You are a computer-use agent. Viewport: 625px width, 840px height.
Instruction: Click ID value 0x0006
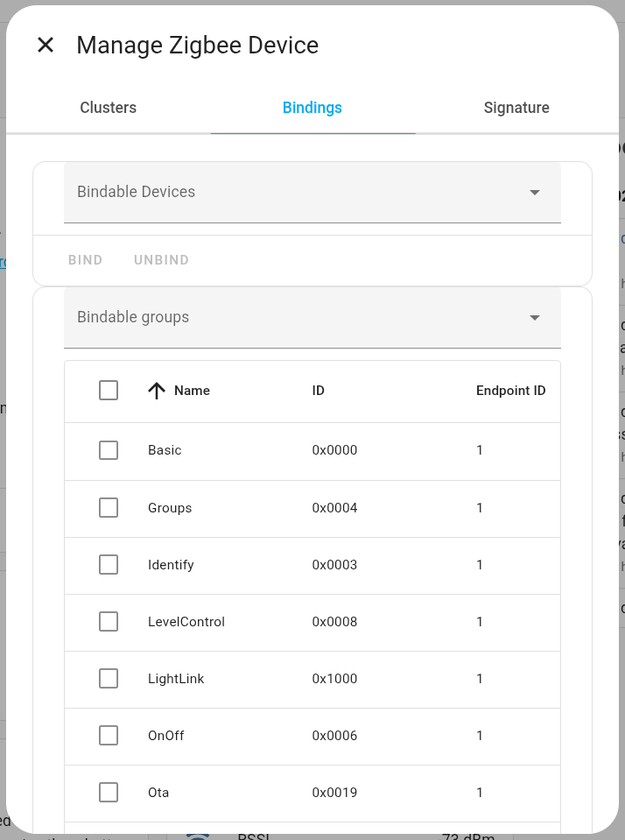334,736
